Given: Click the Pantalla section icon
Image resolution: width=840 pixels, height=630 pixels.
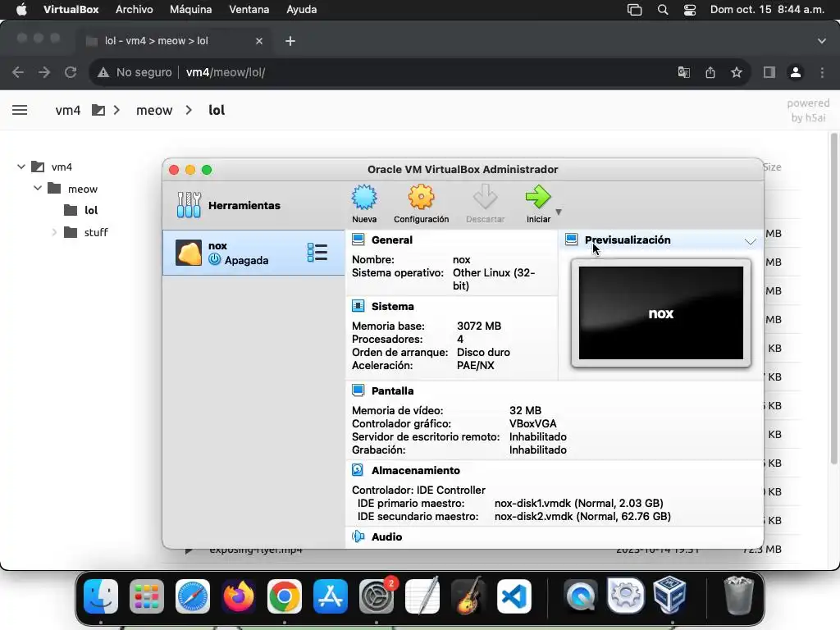Looking at the screenshot, I should coord(358,390).
